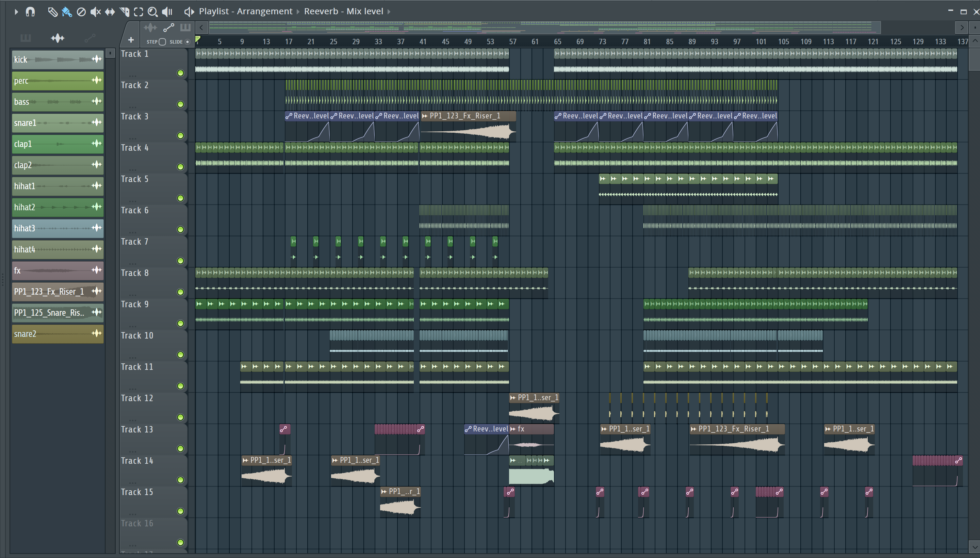980x558 pixels.
Task: Select the Draw pencil tool
Action: [x=52, y=12]
